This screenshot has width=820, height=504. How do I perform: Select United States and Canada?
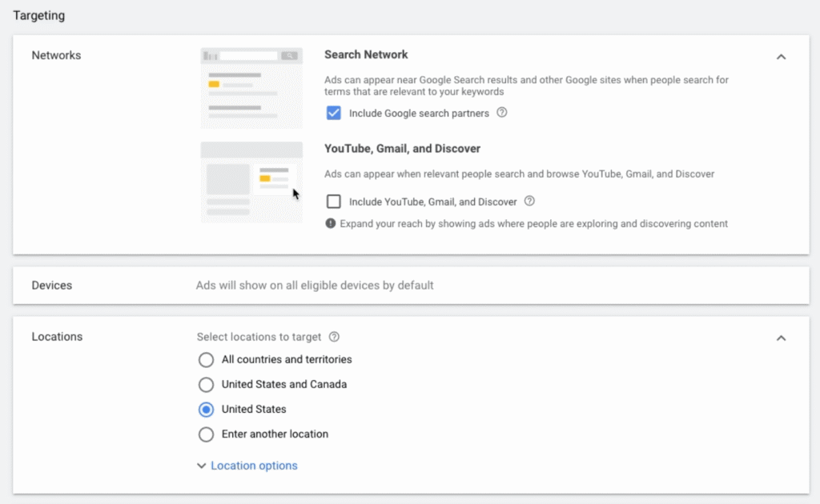coord(206,385)
